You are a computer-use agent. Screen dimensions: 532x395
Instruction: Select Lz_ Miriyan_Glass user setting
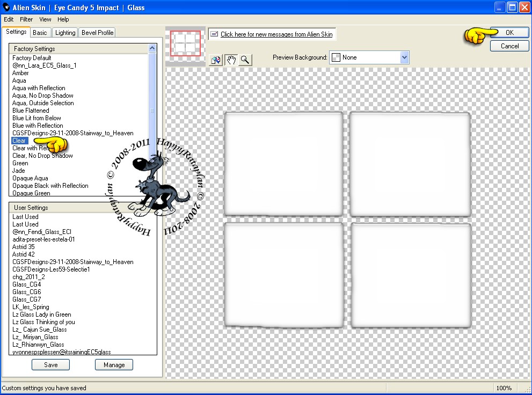35,337
